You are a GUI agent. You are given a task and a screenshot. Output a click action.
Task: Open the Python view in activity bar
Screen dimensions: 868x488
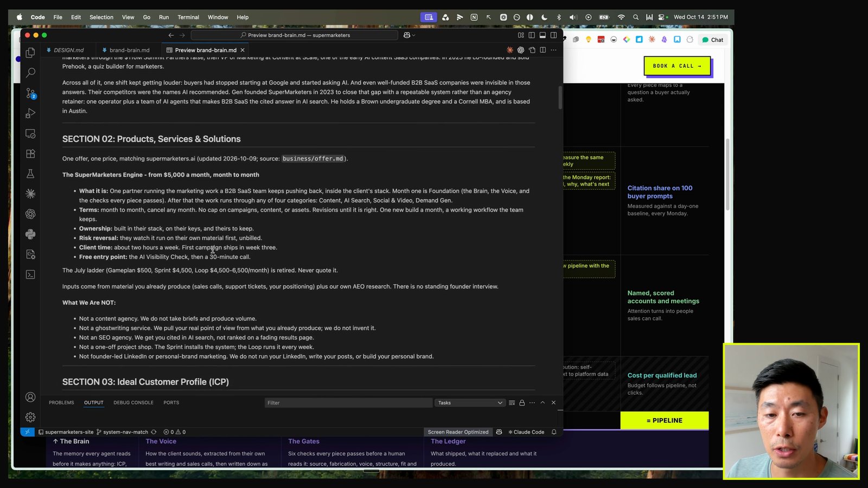coord(30,234)
